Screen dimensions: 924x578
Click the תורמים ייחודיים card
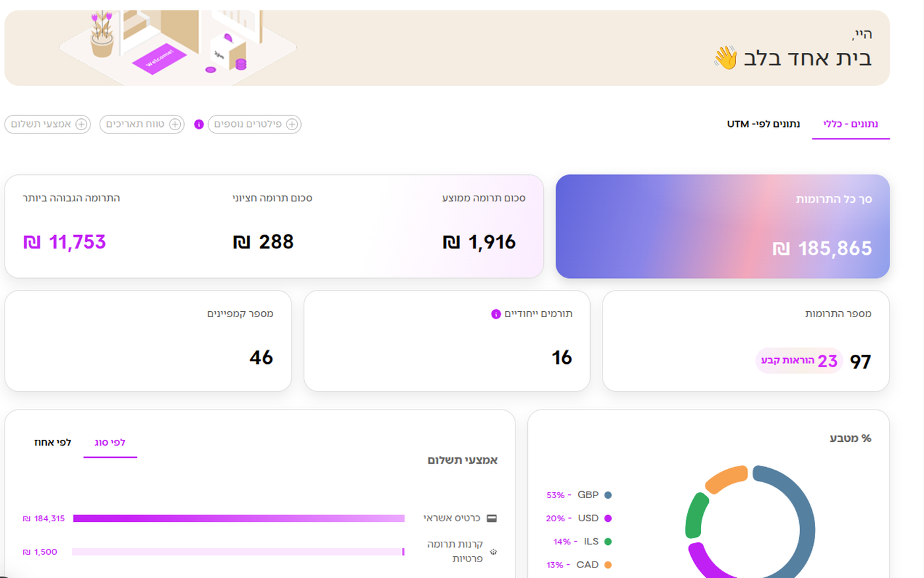click(447, 341)
